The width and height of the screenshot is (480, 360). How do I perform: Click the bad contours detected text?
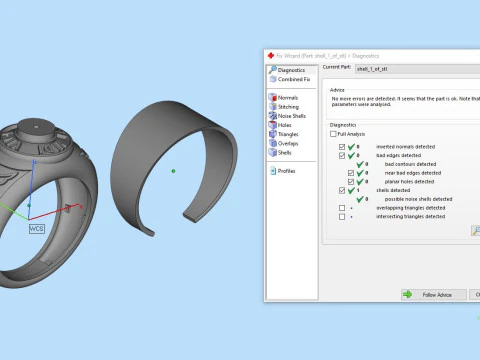pyautogui.click(x=410, y=164)
